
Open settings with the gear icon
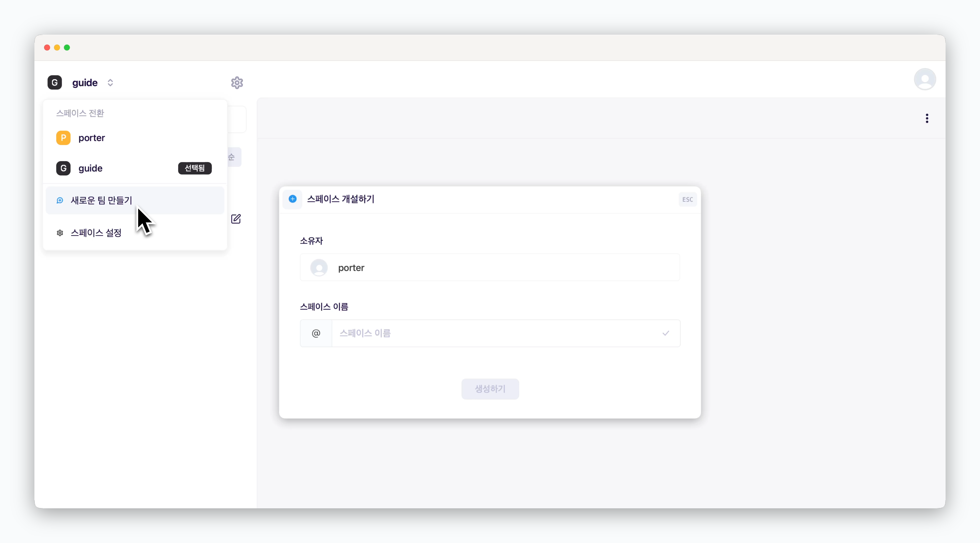237,83
